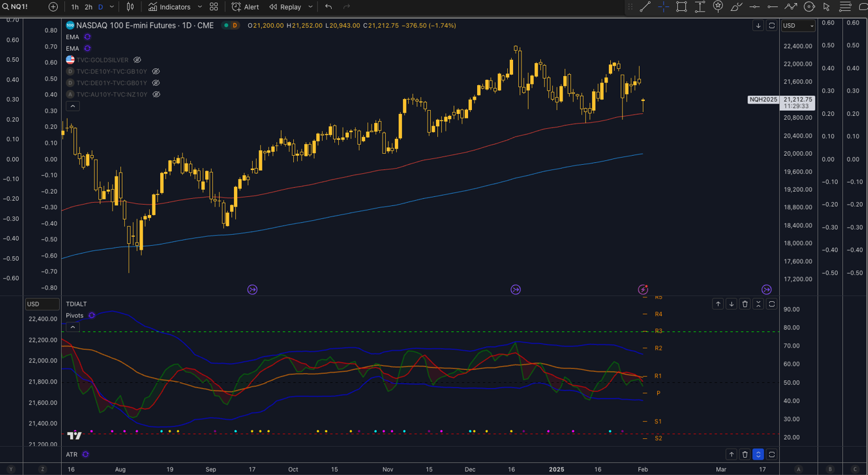Open the Replay options dropdown arrow
This screenshot has width=868, height=475.
point(311,7)
